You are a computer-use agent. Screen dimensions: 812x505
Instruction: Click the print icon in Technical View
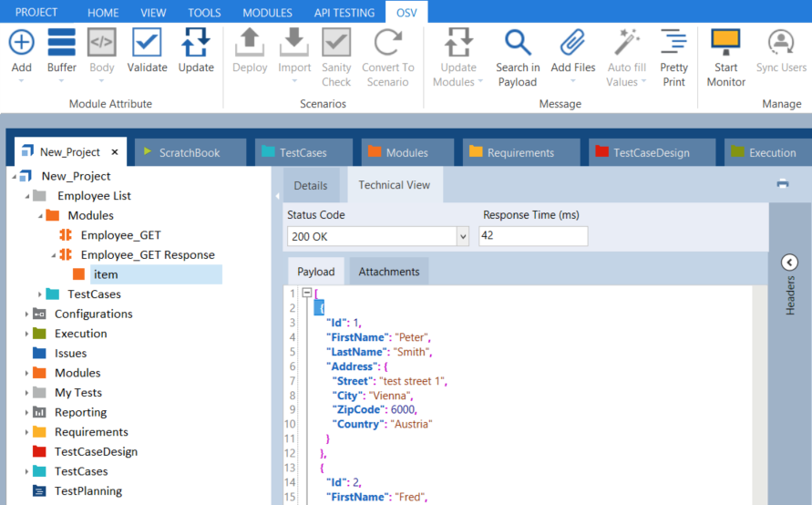point(782,184)
